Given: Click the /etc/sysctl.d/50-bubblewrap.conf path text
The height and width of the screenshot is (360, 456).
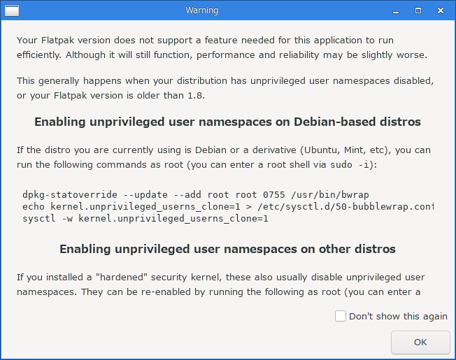Looking at the screenshot, I should pos(346,207).
